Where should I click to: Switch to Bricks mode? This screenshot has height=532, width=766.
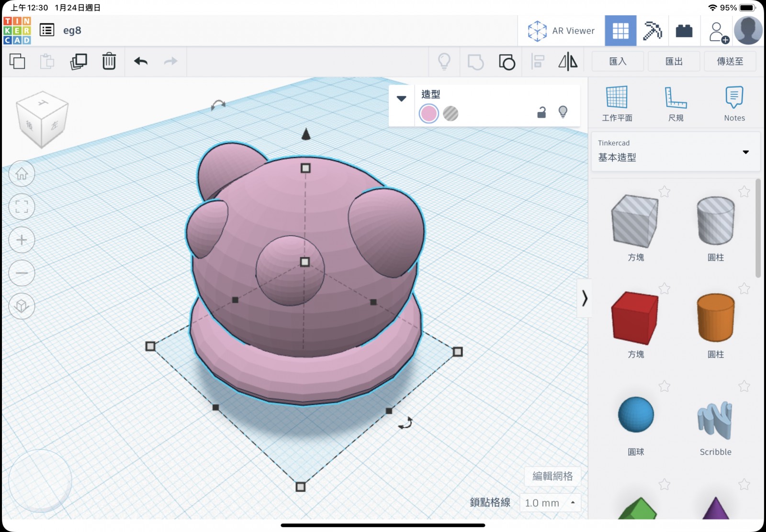tap(684, 31)
